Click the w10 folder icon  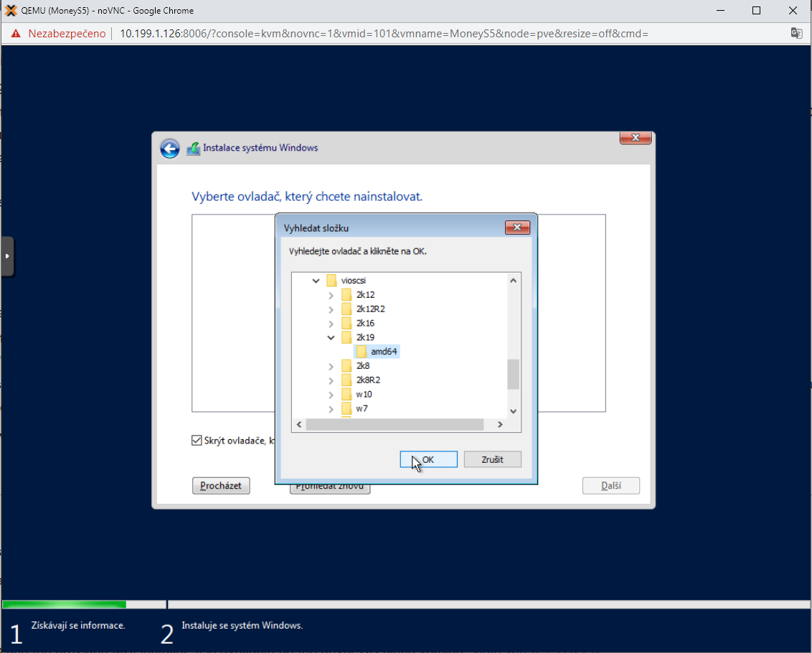(346, 395)
